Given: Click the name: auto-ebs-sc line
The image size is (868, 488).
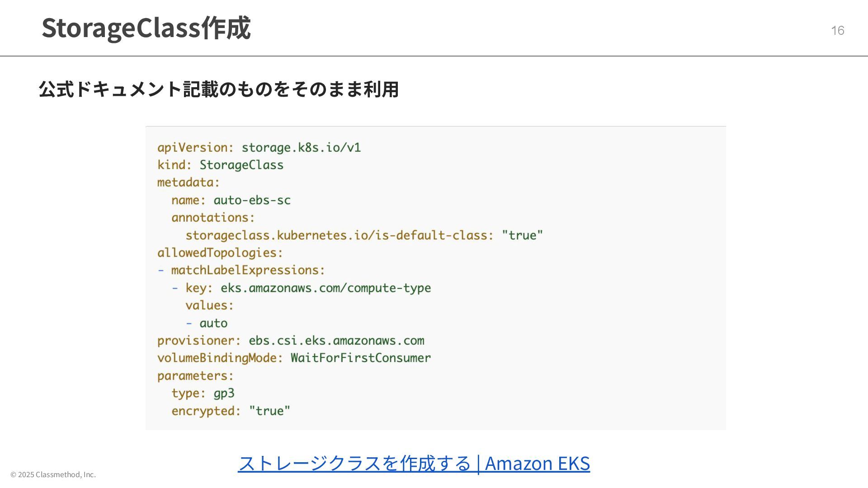Looking at the screenshot, I should pos(231,200).
